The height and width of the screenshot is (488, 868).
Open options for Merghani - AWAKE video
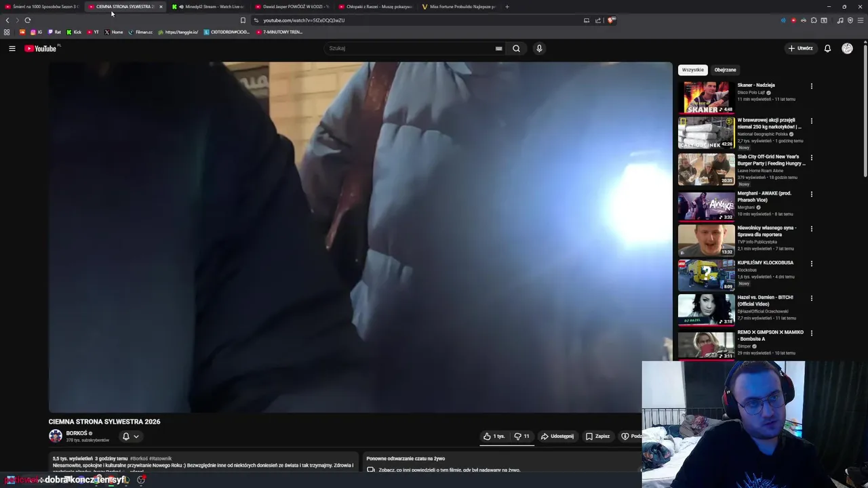point(811,195)
